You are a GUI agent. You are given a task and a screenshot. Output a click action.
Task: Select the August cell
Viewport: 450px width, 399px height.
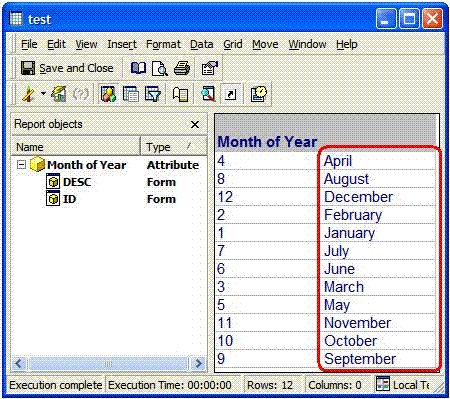[380, 179]
